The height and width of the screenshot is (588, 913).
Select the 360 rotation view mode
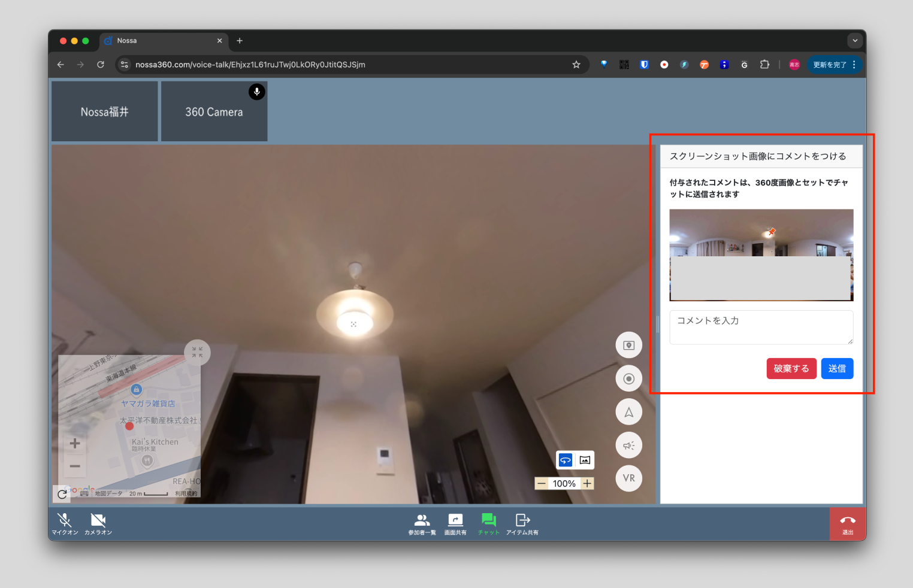tap(566, 460)
